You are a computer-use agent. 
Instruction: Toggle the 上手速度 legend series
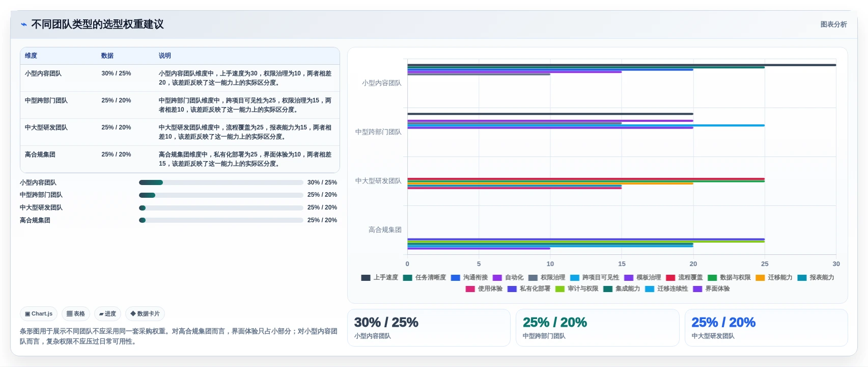tap(379, 278)
